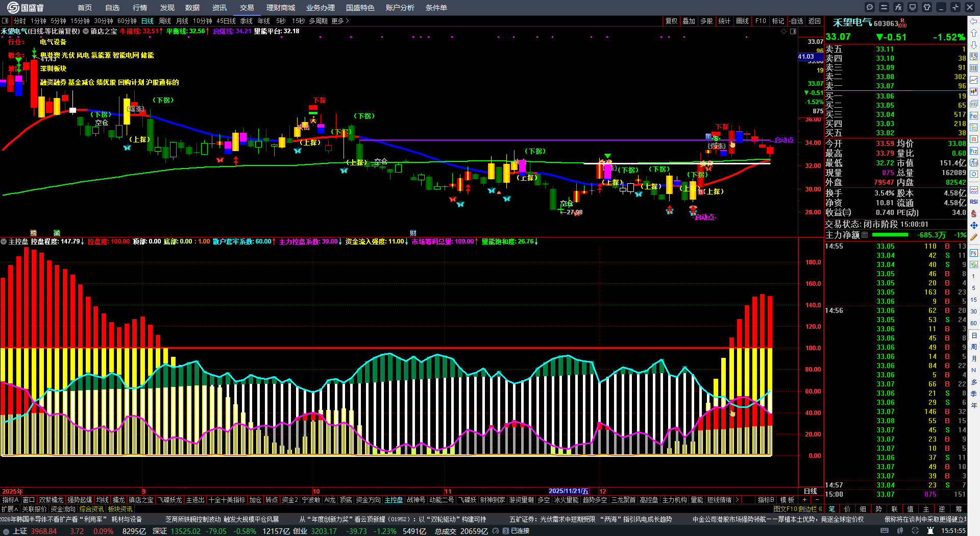Click the + zoom button beside 模板
The width and height of the screenshot is (980, 536).
[805, 500]
